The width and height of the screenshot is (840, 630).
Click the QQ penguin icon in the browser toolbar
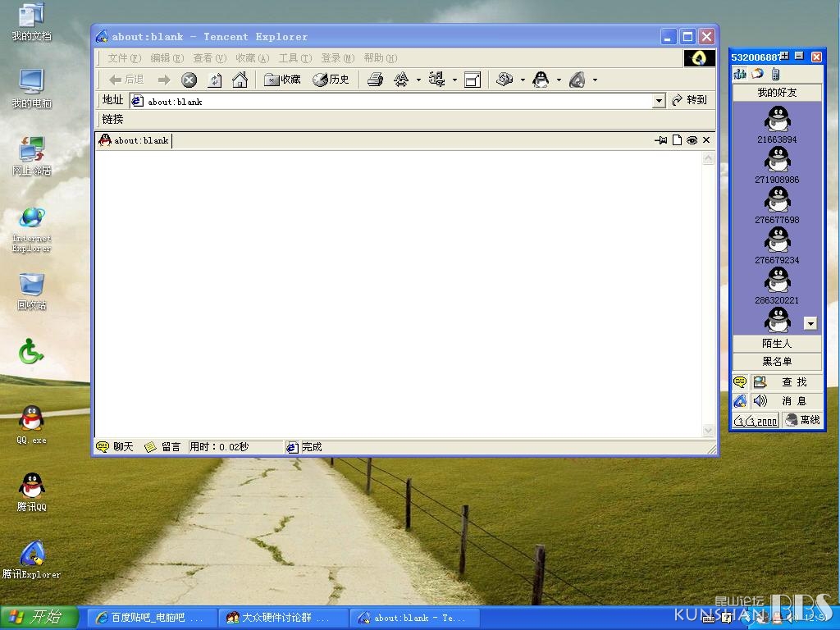[541, 80]
